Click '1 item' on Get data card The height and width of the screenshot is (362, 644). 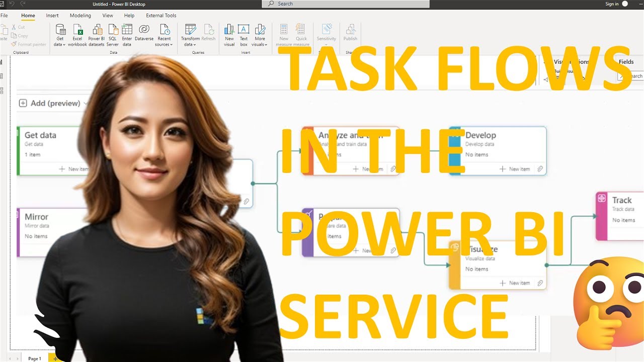(32, 155)
